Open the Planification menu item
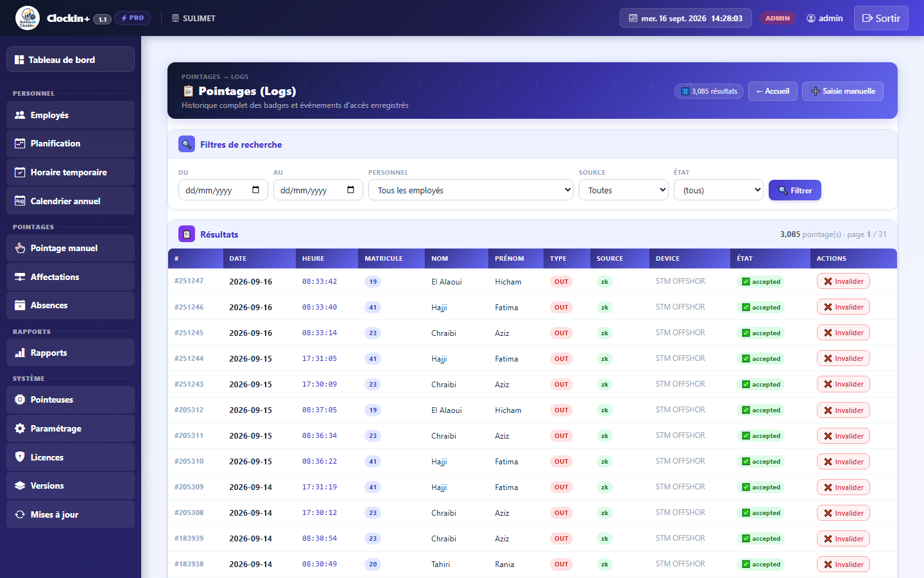The width and height of the screenshot is (924, 578). click(71, 143)
